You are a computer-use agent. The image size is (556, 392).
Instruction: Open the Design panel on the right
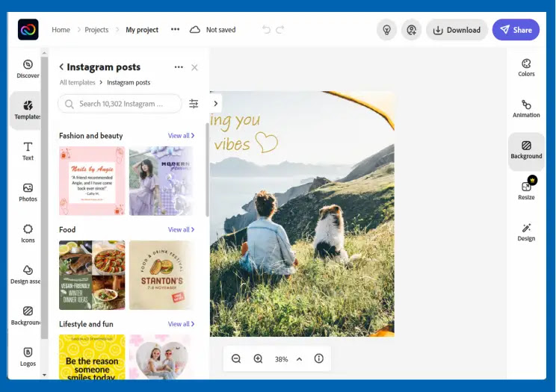(x=526, y=232)
